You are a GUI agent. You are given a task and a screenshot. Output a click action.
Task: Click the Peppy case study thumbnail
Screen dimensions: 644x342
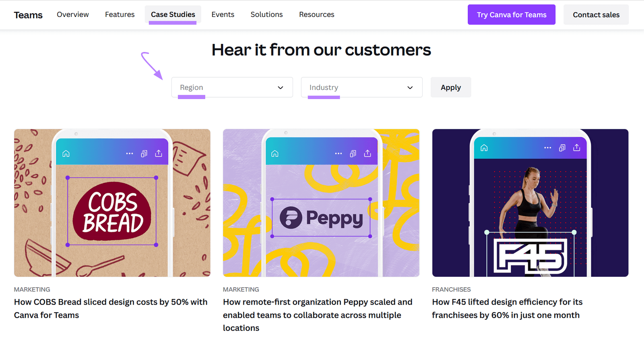point(321,203)
